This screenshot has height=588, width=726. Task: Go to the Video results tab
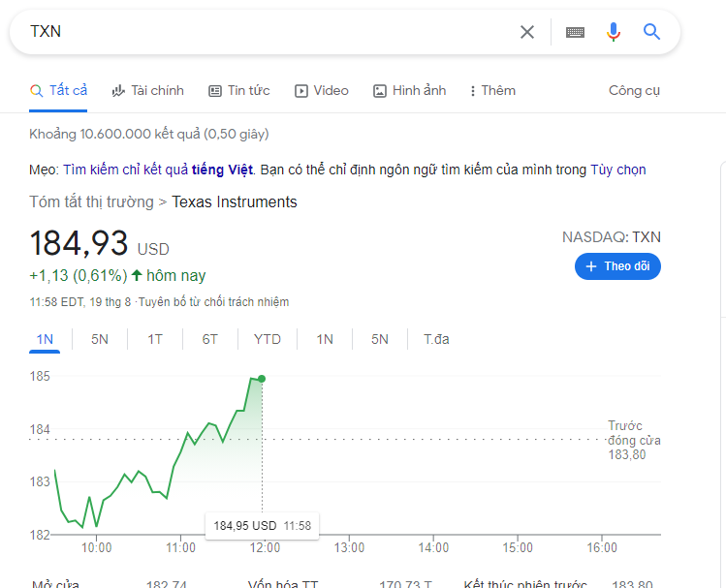pos(321,90)
